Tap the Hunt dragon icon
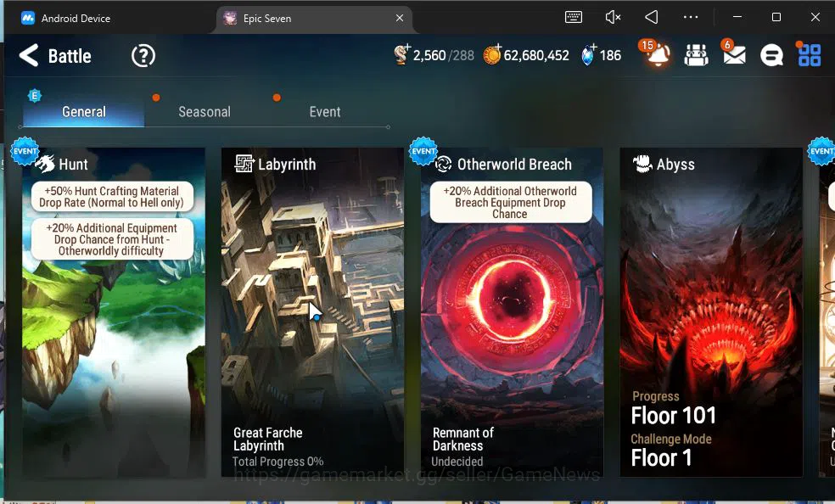This screenshot has height=504, width=835. [x=45, y=164]
